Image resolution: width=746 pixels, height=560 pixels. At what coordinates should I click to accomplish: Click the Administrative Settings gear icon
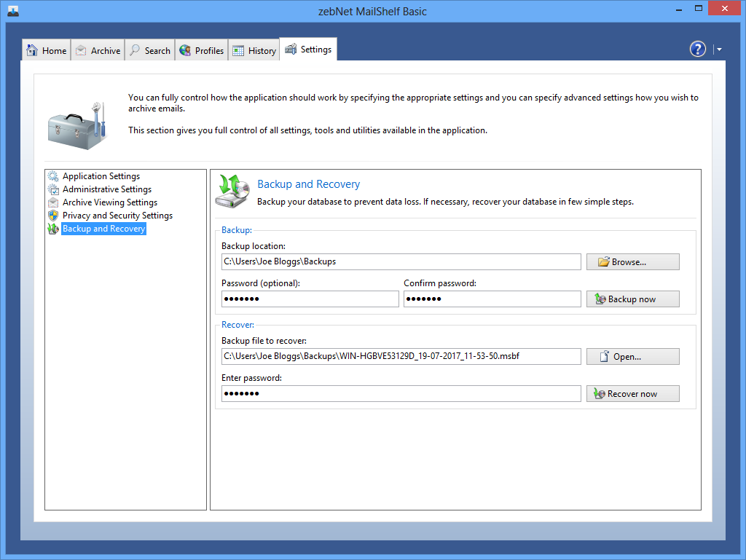point(53,189)
